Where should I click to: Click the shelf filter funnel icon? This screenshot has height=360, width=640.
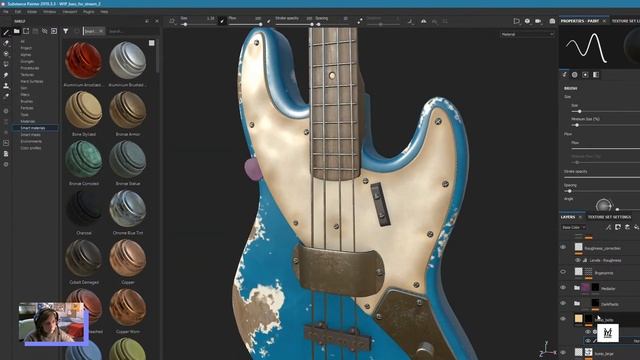(x=65, y=31)
